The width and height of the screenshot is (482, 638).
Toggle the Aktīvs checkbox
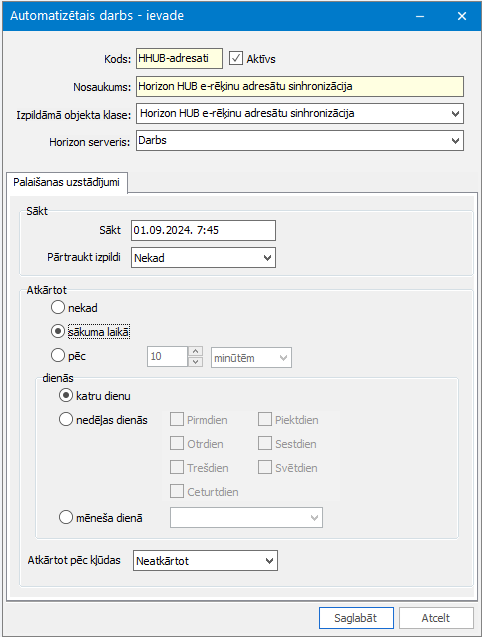(x=236, y=58)
